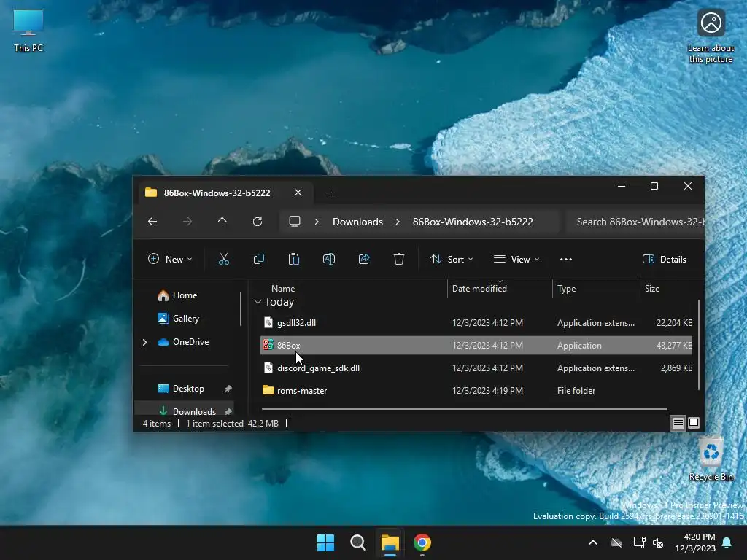This screenshot has width=747, height=560.
Task: Sort by Date modified column
Action: pos(479,289)
